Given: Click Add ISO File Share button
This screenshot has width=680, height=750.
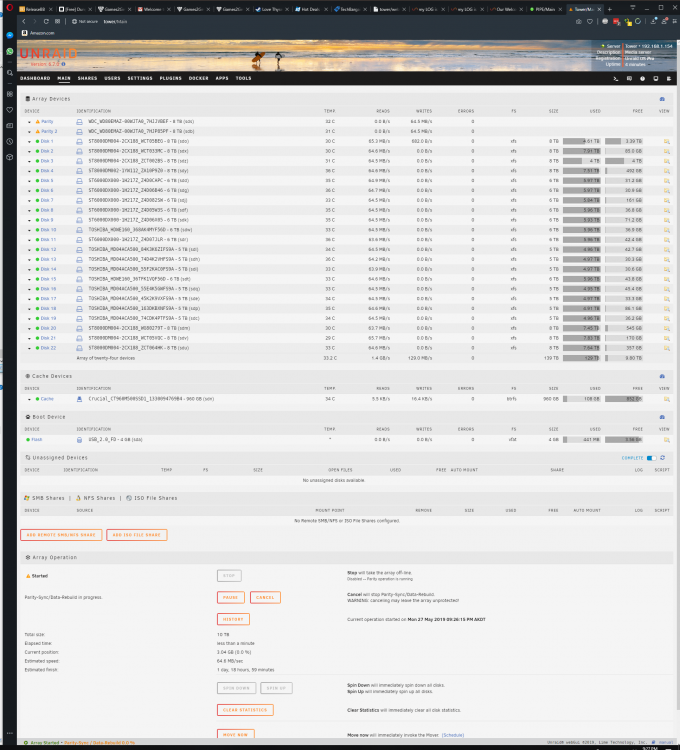Looking at the screenshot, I should [137, 535].
